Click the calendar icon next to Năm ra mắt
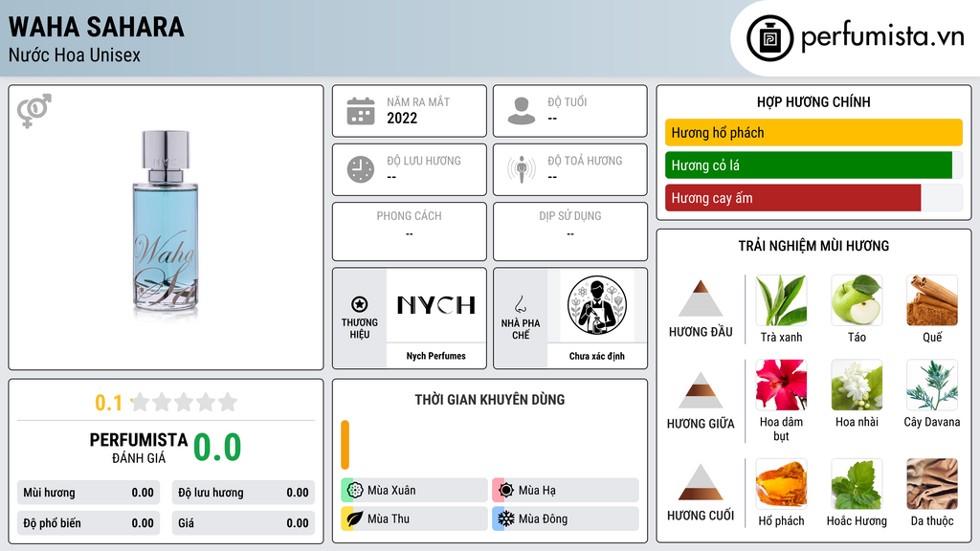Image resolution: width=980 pixels, height=551 pixels. (x=361, y=111)
